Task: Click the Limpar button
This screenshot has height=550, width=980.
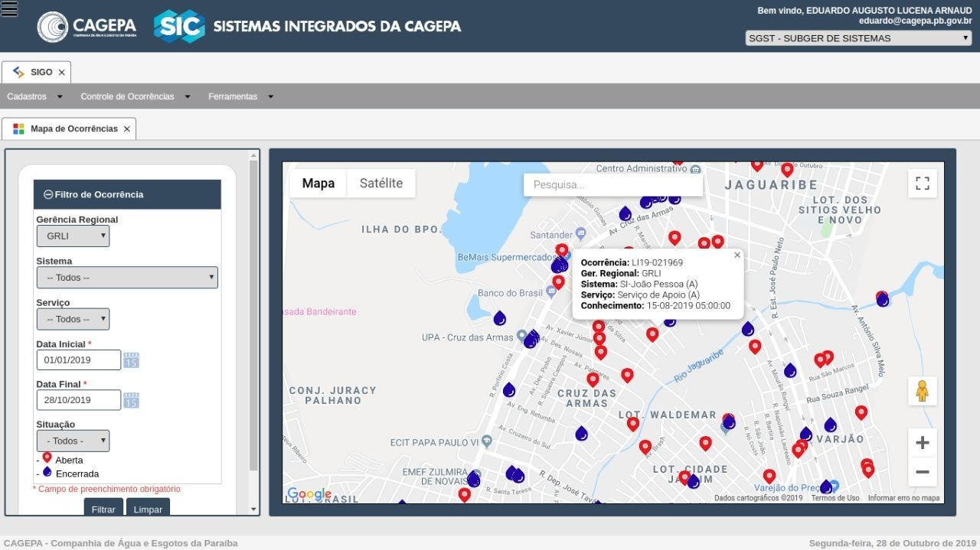Action: click(x=148, y=507)
